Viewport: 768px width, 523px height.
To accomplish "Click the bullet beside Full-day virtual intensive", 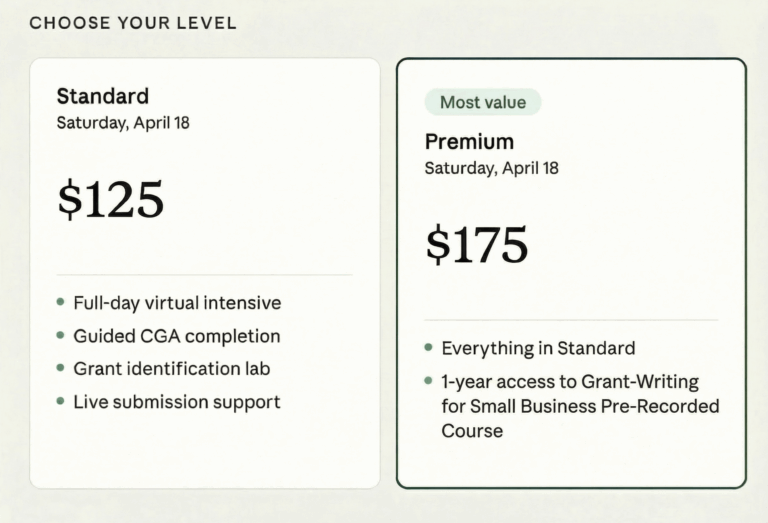I will (61, 302).
